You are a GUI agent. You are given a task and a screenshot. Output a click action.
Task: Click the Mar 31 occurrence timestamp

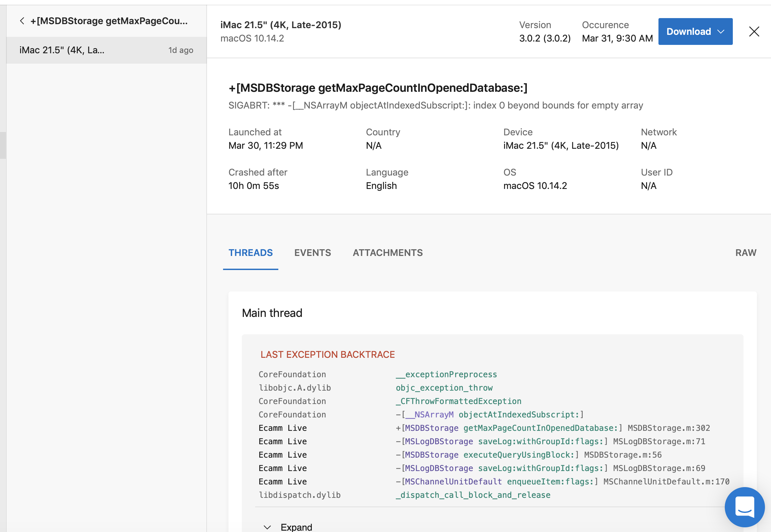pyautogui.click(x=617, y=38)
